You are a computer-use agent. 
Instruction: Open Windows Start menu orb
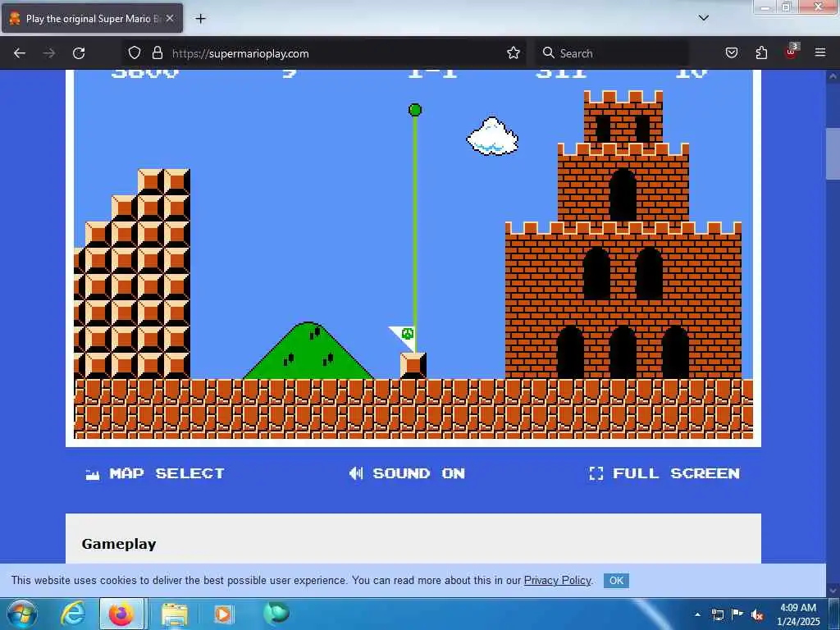point(22,614)
